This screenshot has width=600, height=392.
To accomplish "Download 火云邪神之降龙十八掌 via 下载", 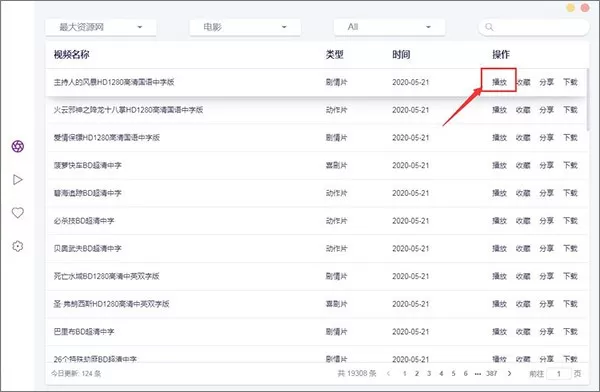I will 570,110.
